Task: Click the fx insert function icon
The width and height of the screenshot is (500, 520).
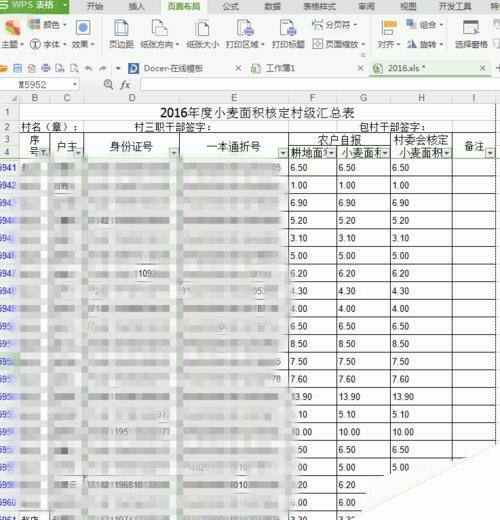Action: (x=125, y=85)
